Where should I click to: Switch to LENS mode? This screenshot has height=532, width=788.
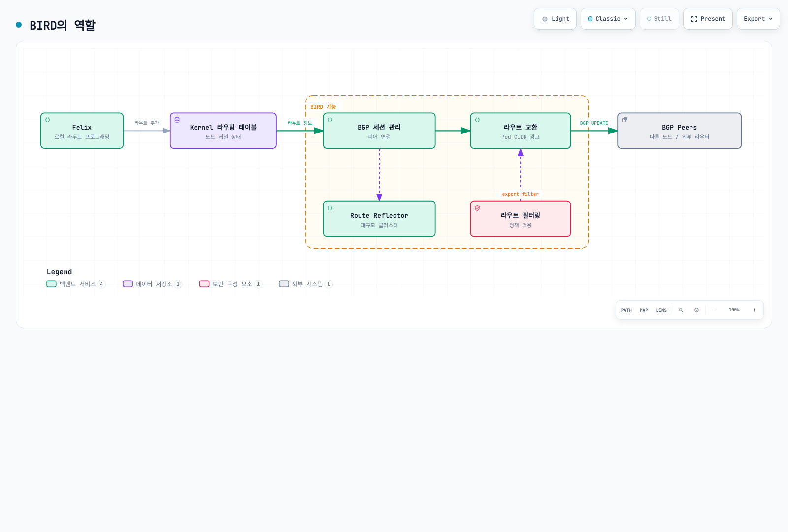[x=661, y=310]
